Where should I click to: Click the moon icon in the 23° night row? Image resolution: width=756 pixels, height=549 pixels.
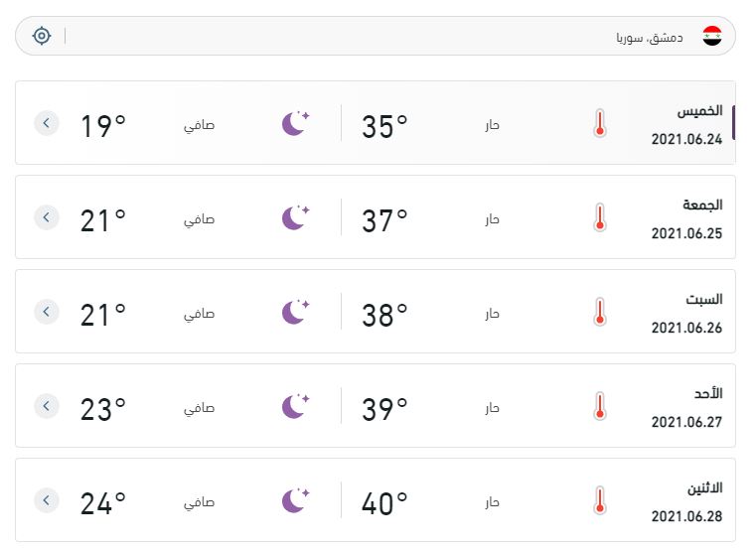pyautogui.click(x=296, y=406)
